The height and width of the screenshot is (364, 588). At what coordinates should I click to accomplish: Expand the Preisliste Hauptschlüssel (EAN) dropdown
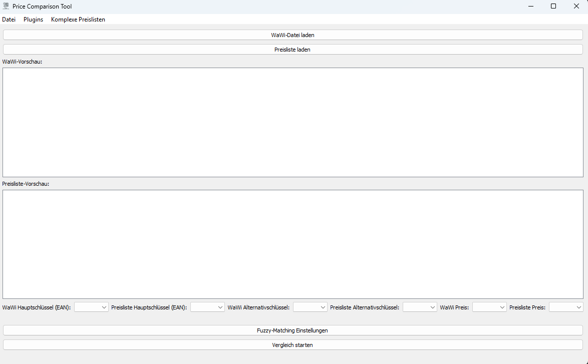pyautogui.click(x=207, y=307)
